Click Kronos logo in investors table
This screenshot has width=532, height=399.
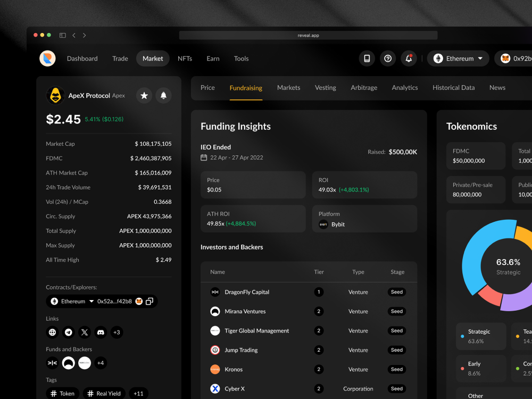(215, 369)
